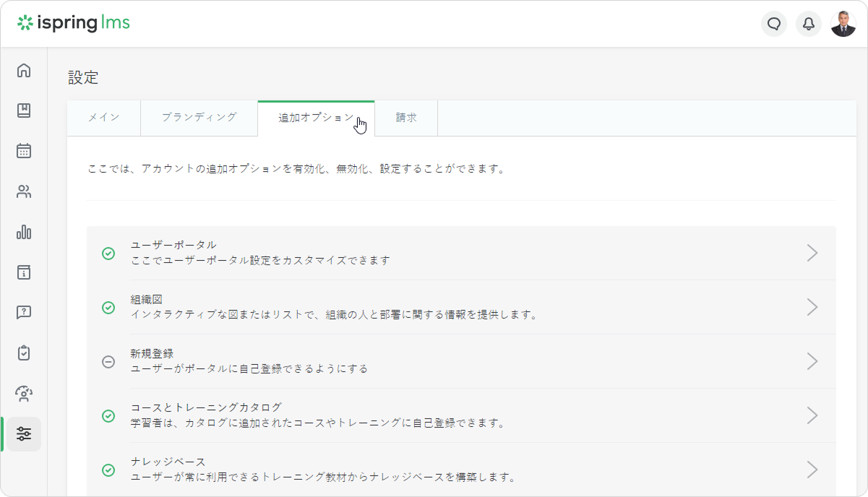The height and width of the screenshot is (497, 868).
Task: Switch to the ブランディング tab
Action: [x=199, y=118]
